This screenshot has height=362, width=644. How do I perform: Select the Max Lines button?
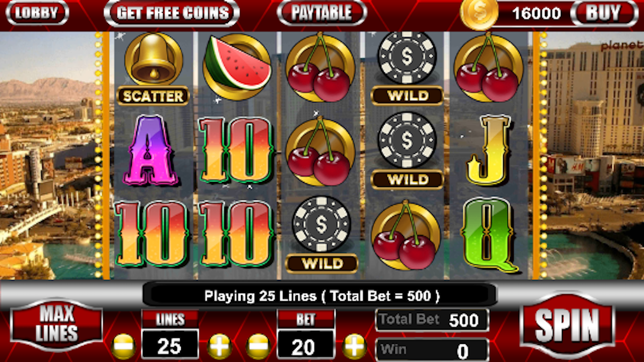coord(56,324)
